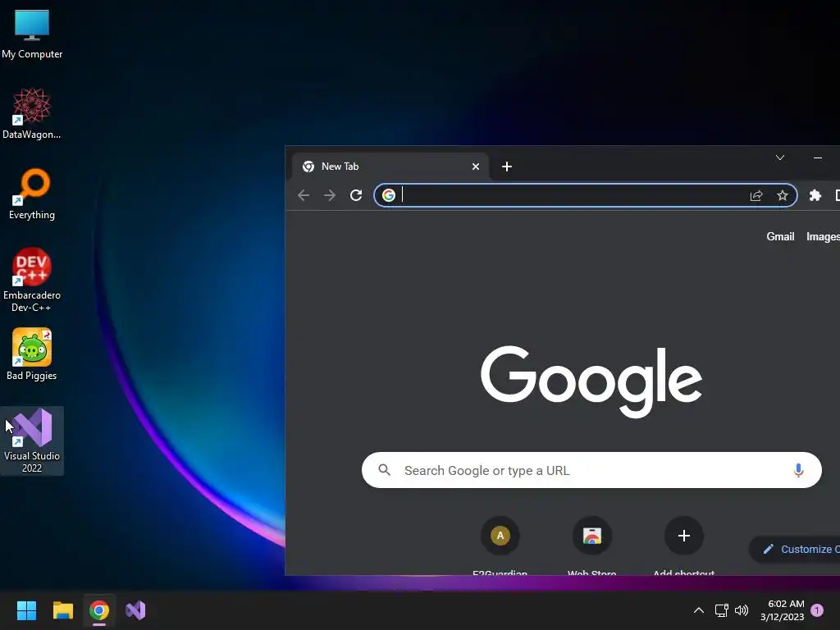The image size is (840, 630).
Task: Close the New Tab tab
Action: [476, 167]
